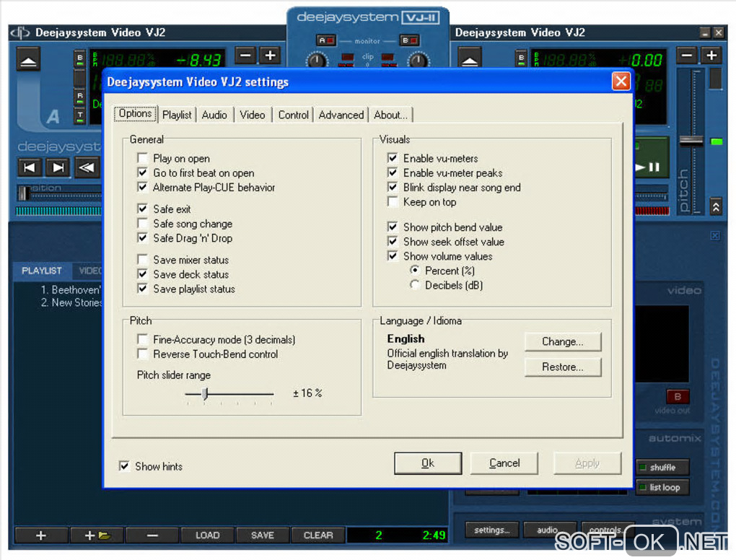Toggle Show seek offset value
Image resolution: width=736 pixels, height=560 pixels.
[x=393, y=242]
